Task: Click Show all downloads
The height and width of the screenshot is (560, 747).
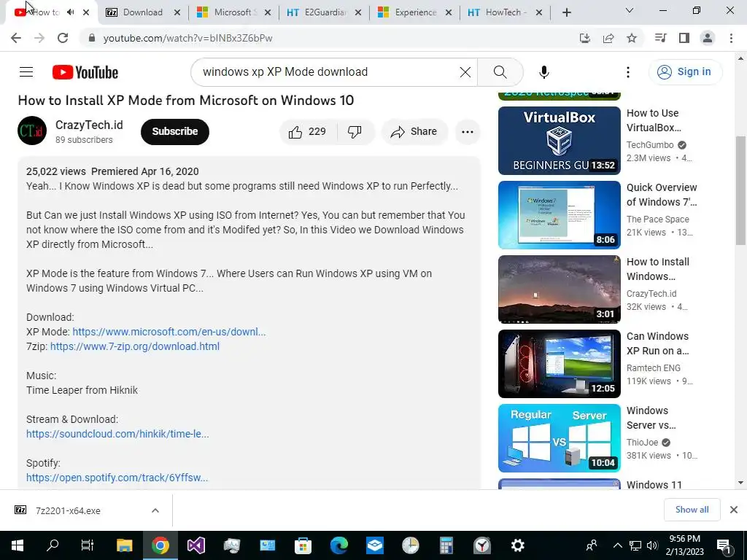Action: (x=692, y=510)
